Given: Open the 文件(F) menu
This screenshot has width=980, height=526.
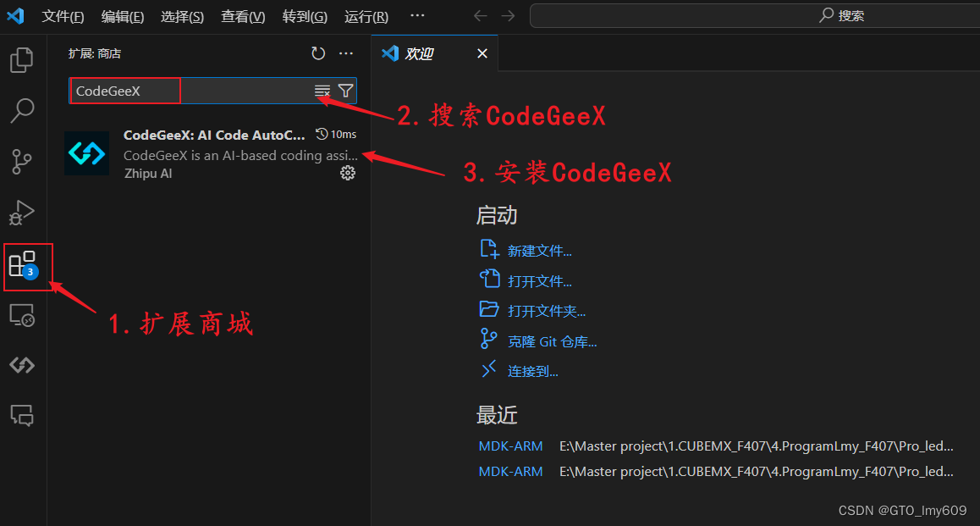Looking at the screenshot, I should coord(63,17).
